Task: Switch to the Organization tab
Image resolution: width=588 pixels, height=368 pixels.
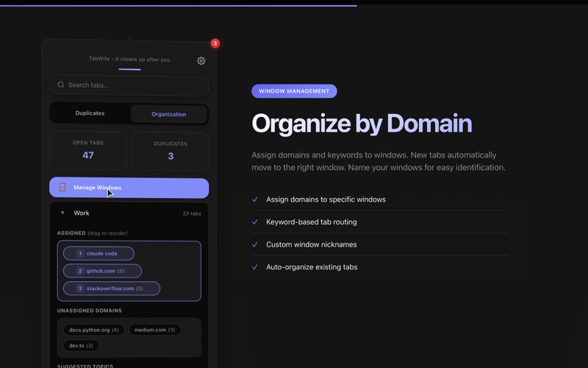Action: 169,114
